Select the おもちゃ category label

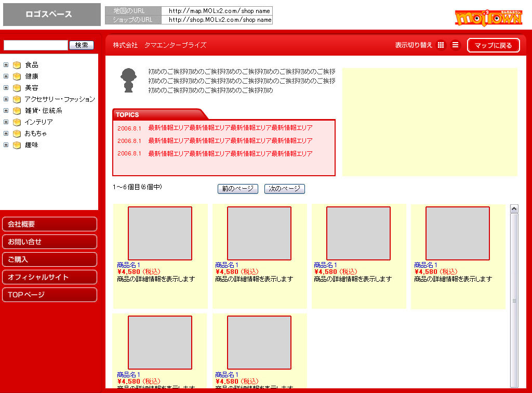[x=36, y=134]
